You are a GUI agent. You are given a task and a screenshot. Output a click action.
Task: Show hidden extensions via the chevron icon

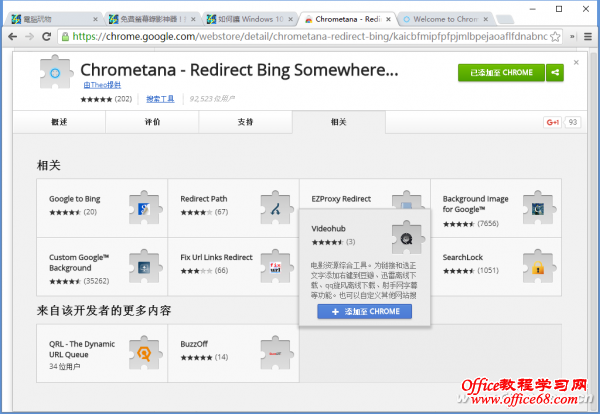pos(572,37)
